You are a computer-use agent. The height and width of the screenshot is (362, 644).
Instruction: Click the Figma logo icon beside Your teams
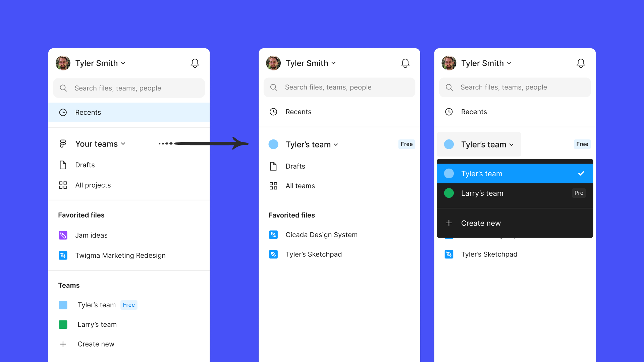pyautogui.click(x=63, y=144)
